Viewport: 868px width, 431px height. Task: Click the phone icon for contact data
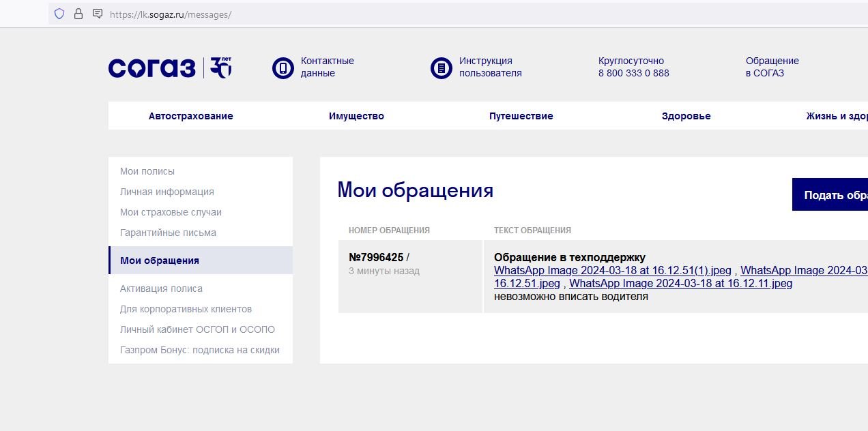tap(283, 68)
